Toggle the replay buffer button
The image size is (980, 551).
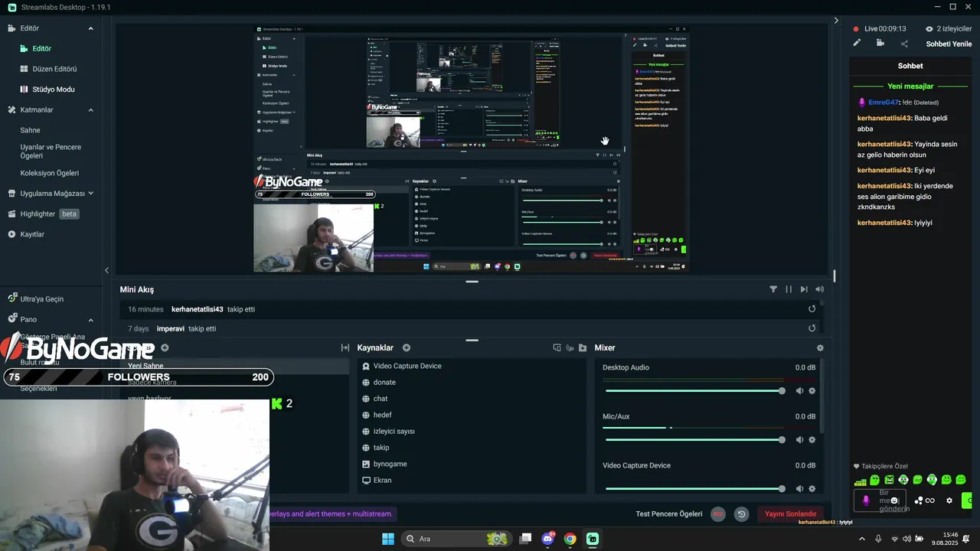tap(741, 514)
